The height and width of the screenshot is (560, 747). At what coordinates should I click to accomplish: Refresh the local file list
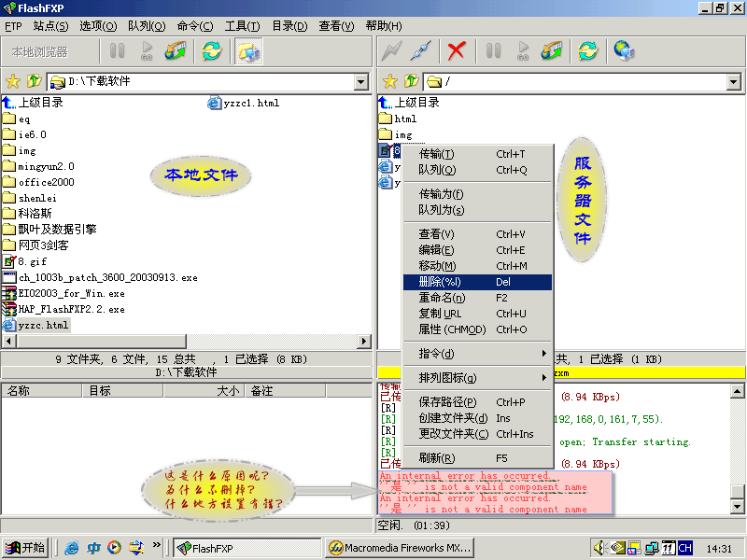click(212, 50)
